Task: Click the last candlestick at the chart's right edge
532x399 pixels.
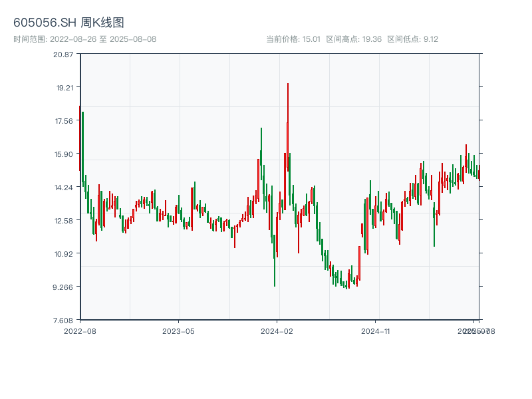Action: point(479,173)
